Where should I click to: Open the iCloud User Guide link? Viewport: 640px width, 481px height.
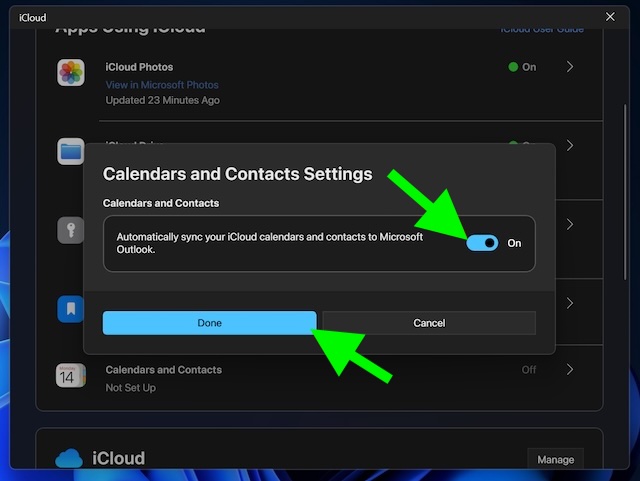542,30
